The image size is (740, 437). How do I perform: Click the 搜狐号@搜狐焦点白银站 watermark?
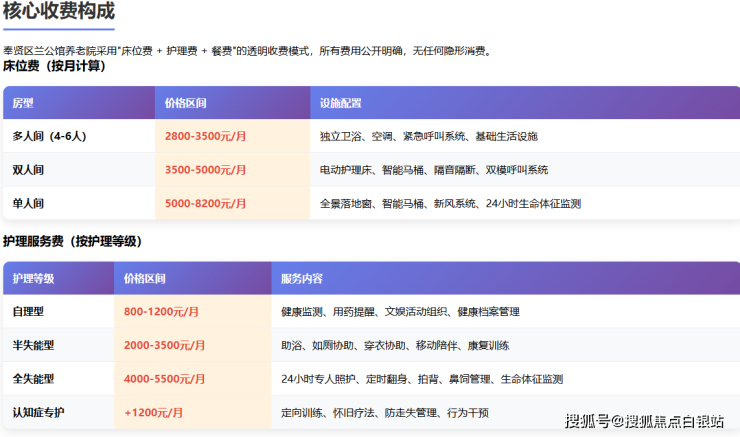click(x=644, y=420)
